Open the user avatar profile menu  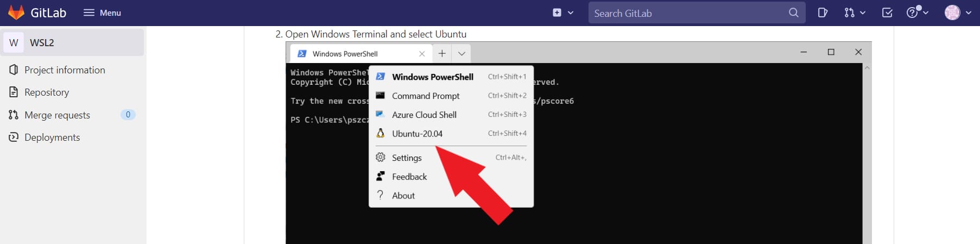(957, 12)
